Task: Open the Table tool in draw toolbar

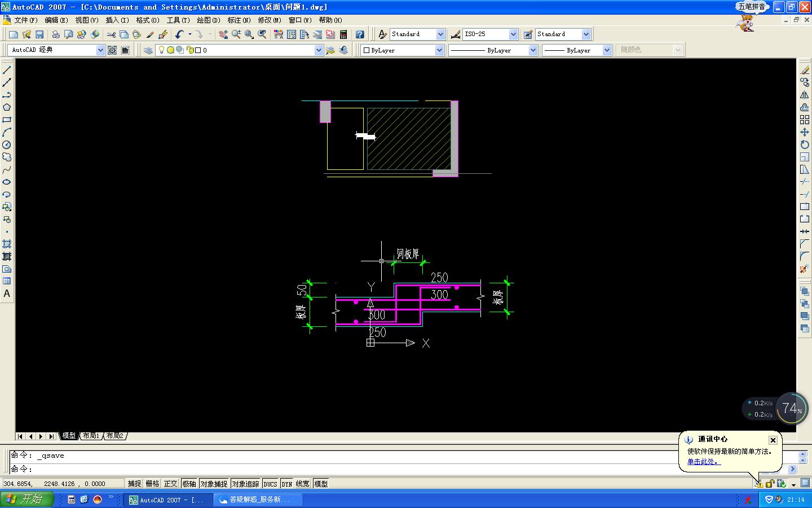Action: 7,281
